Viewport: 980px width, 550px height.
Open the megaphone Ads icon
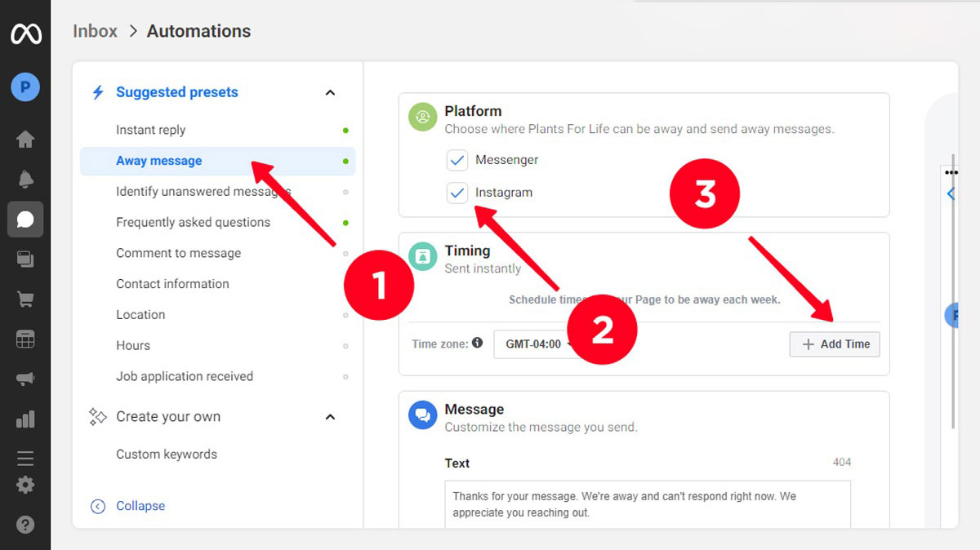(x=25, y=379)
